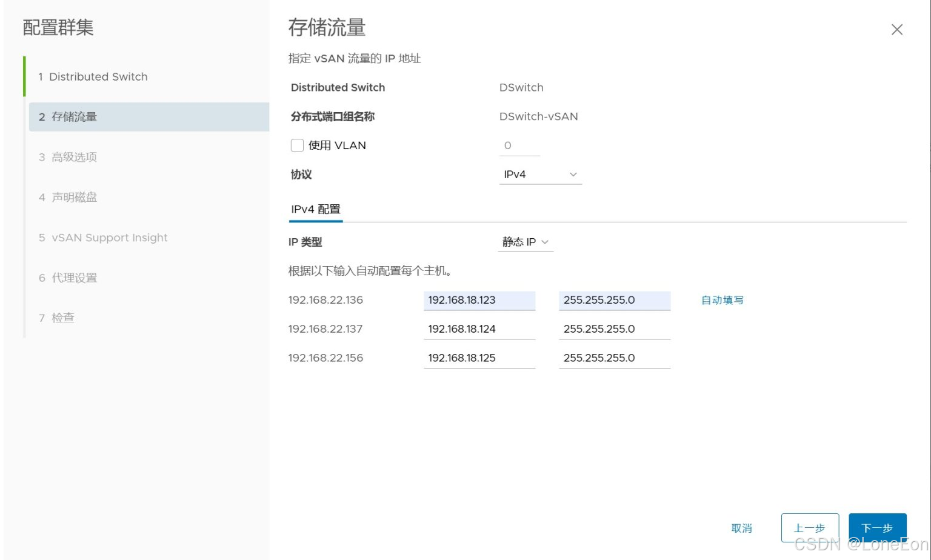Select step 2 存储流量
This screenshot has height=560, width=931.
[x=149, y=117]
